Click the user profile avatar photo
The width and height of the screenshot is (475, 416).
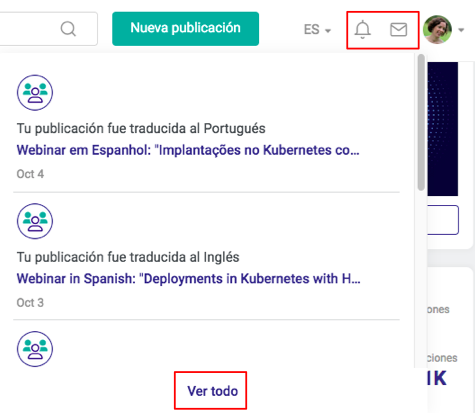click(437, 29)
